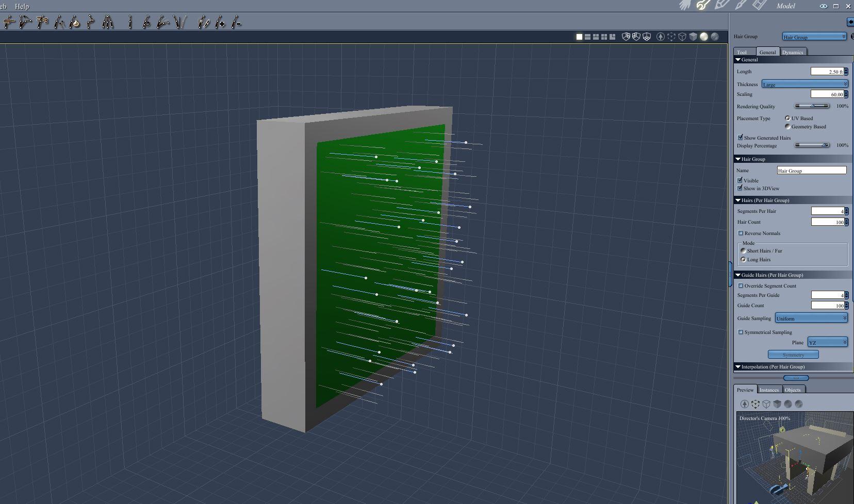This screenshot has width=854, height=504.
Task: Select UV Based placement type
Action: pos(787,118)
